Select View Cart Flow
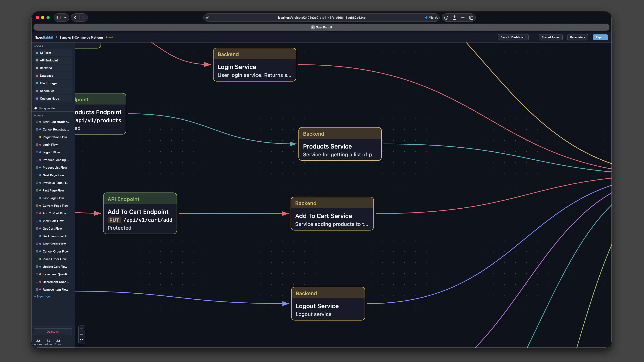The width and height of the screenshot is (644, 362). pyautogui.click(x=53, y=221)
